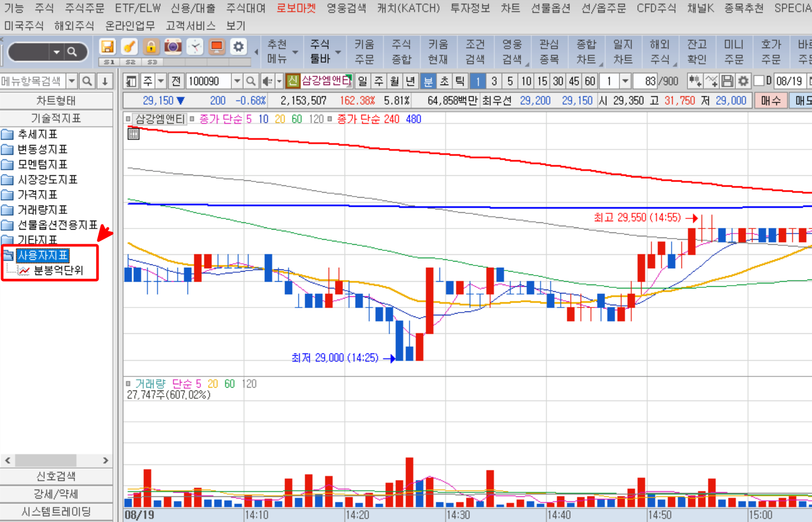Image resolution: width=812 pixels, height=522 pixels.
Task: Click the 조건 검색 toolbar button
Action: coord(475,52)
